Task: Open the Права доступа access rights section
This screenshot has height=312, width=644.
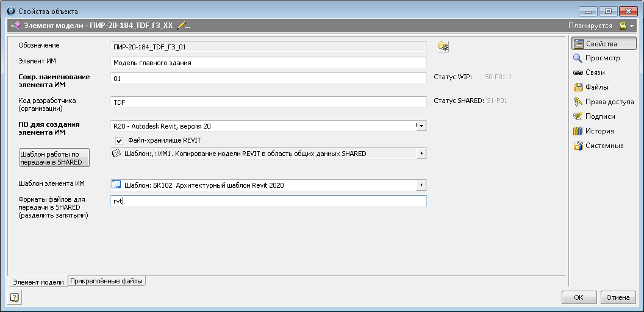Action: pyautogui.click(x=603, y=102)
